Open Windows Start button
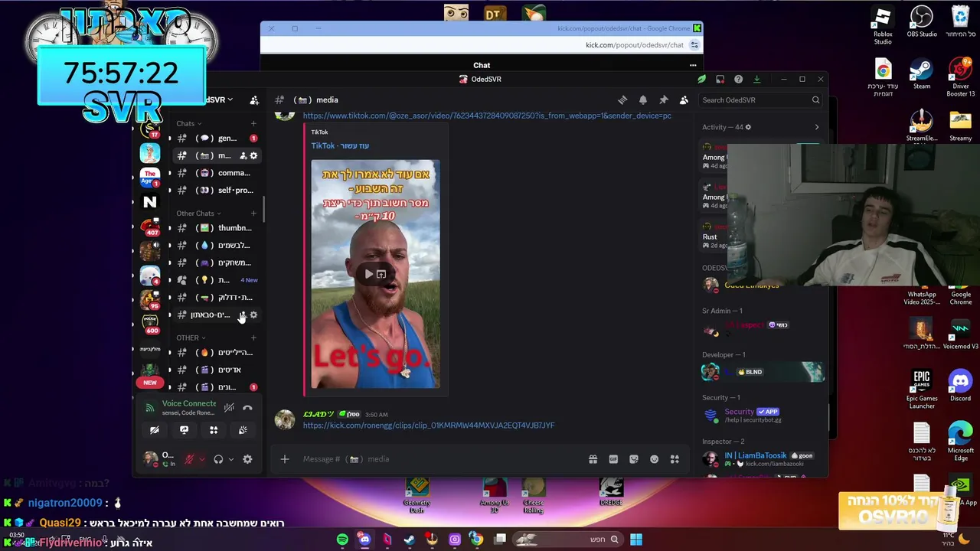This screenshot has height=551, width=980. pyautogui.click(x=635, y=540)
